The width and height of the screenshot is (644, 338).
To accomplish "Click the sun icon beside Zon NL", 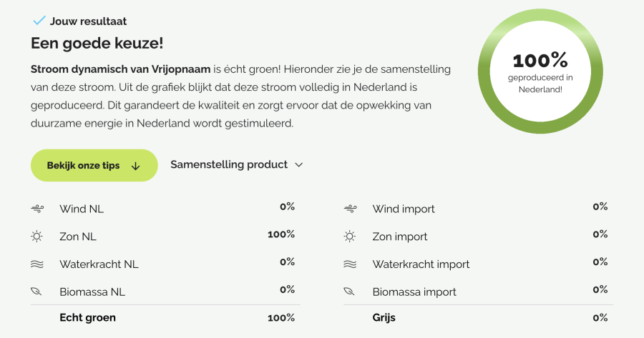I will (x=37, y=237).
